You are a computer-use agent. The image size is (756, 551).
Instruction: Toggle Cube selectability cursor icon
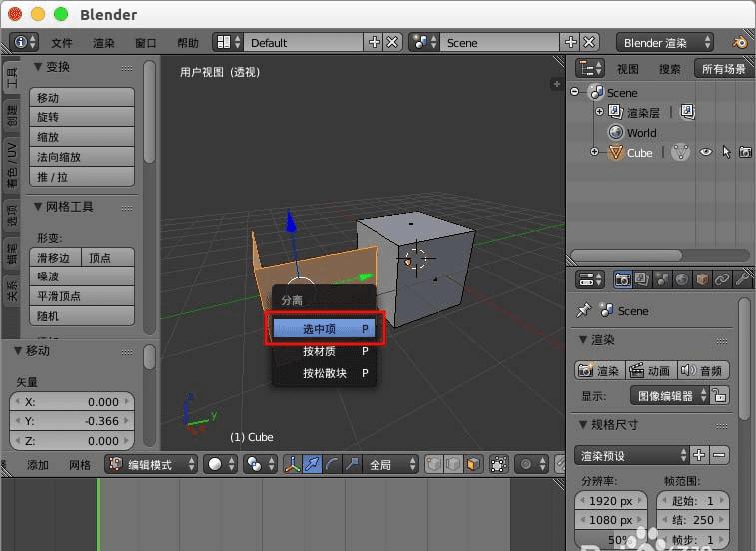tap(726, 153)
